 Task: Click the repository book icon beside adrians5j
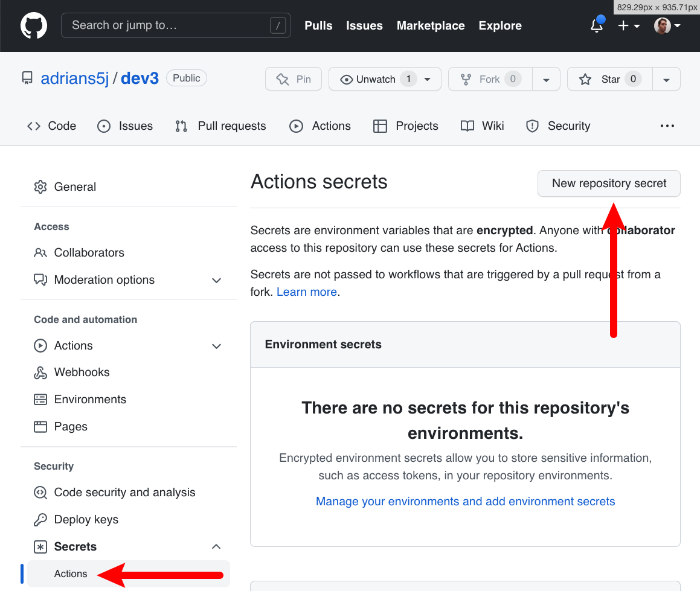coord(27,77)
